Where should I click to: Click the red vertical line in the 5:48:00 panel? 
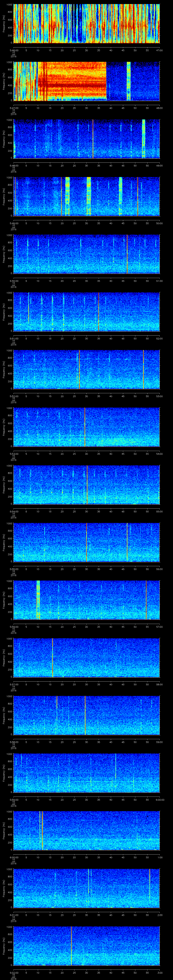point(93,139)
